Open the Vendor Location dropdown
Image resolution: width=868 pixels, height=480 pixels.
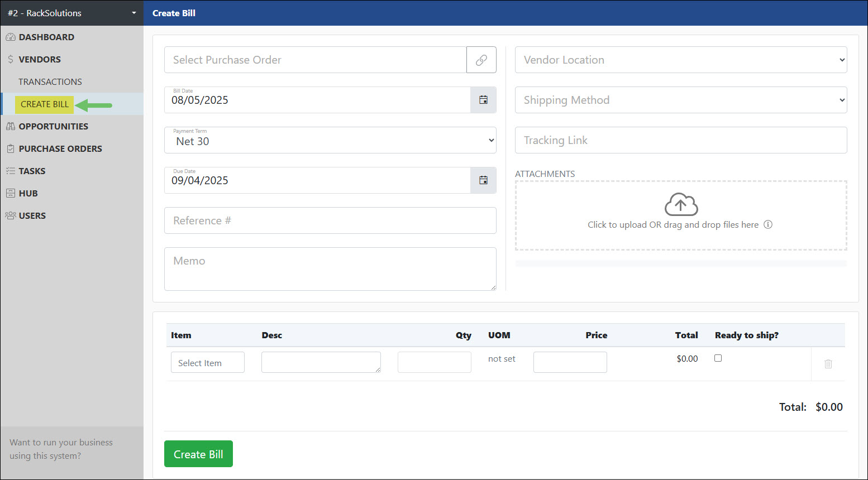click(680, 60)
